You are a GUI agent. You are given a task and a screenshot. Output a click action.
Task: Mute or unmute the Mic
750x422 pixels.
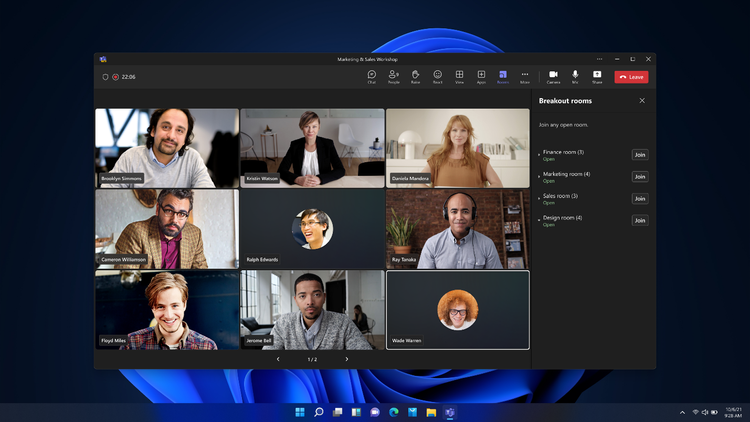pos(575,77)
